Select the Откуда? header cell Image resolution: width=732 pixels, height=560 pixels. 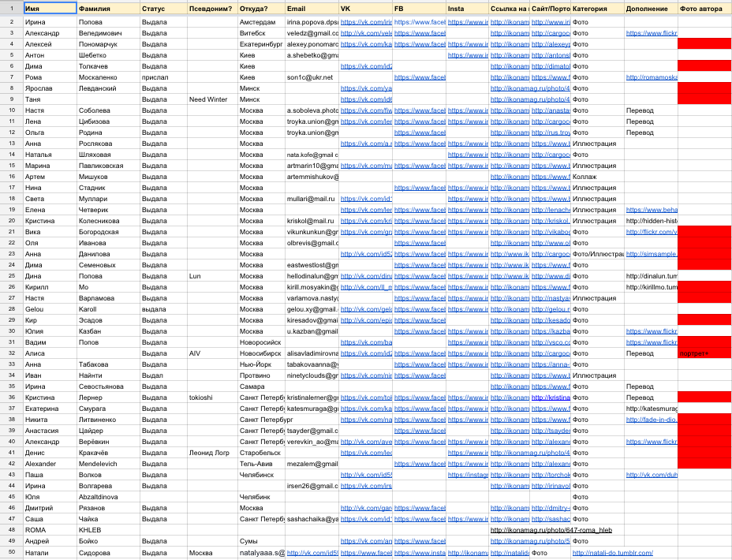pyautogui.click(x=261, y=9)
